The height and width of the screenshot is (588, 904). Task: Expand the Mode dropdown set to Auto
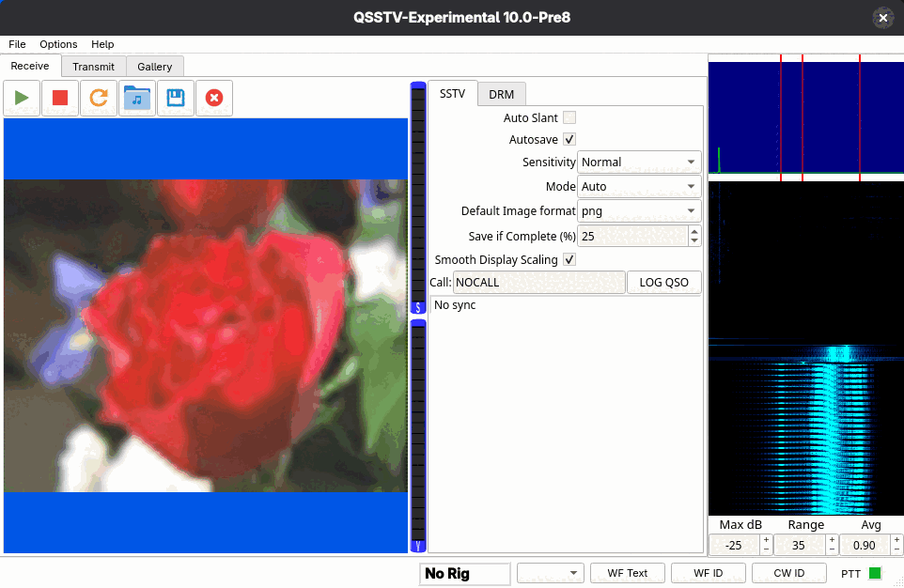tap(639, 186)
